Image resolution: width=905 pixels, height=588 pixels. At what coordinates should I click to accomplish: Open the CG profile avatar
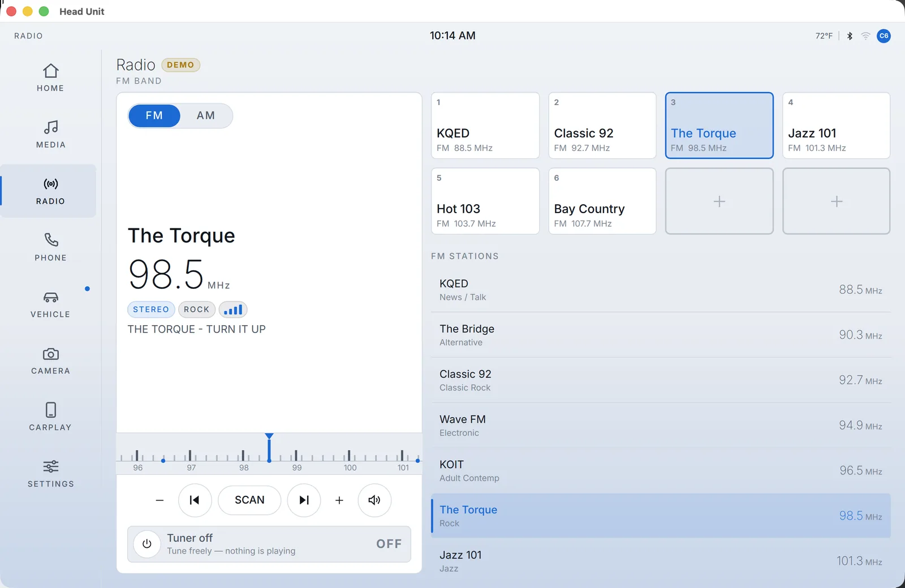tap(884, 36)
